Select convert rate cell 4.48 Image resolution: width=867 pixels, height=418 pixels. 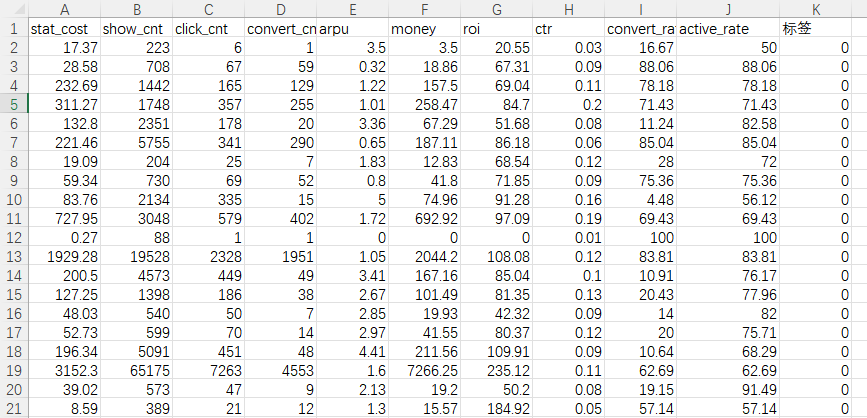(640, 200)
